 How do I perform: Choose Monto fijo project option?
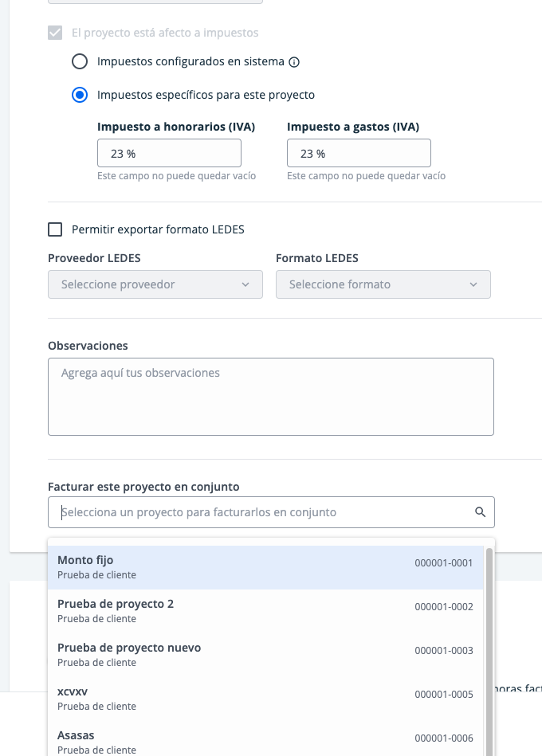tap(265, 567)
